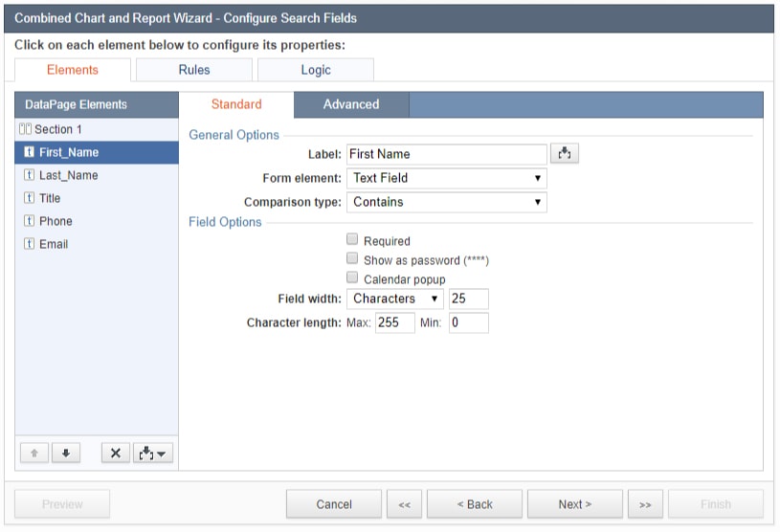Click the move element down arrow icon
Viewport: 780px width, 532px height.
[65, 454]
